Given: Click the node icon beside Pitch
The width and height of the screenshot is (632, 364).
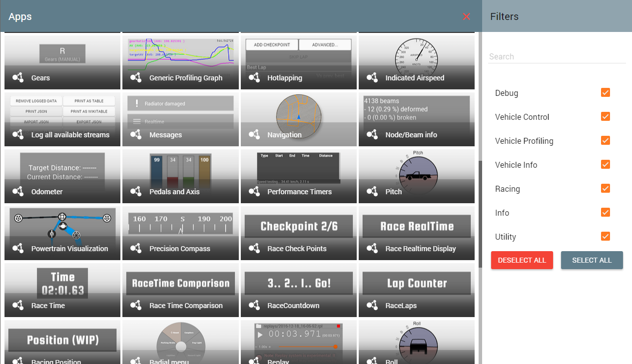Looking at the screenshot, I should pyautogui.click(x=372, y=191).
